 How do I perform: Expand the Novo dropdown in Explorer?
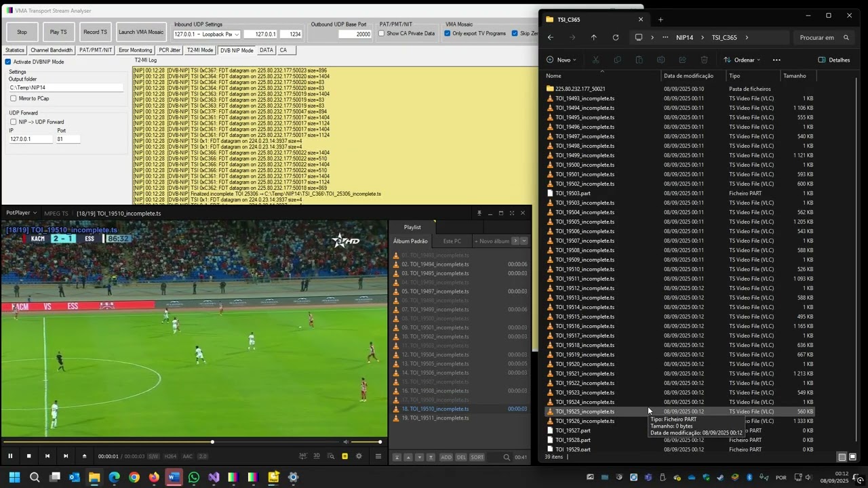[561, 60]
